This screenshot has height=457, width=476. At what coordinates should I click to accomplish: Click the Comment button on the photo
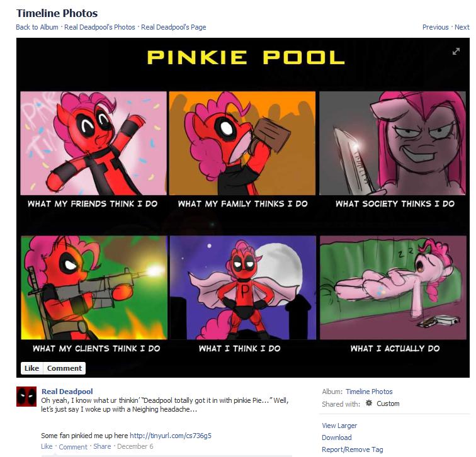coord(64,368)
